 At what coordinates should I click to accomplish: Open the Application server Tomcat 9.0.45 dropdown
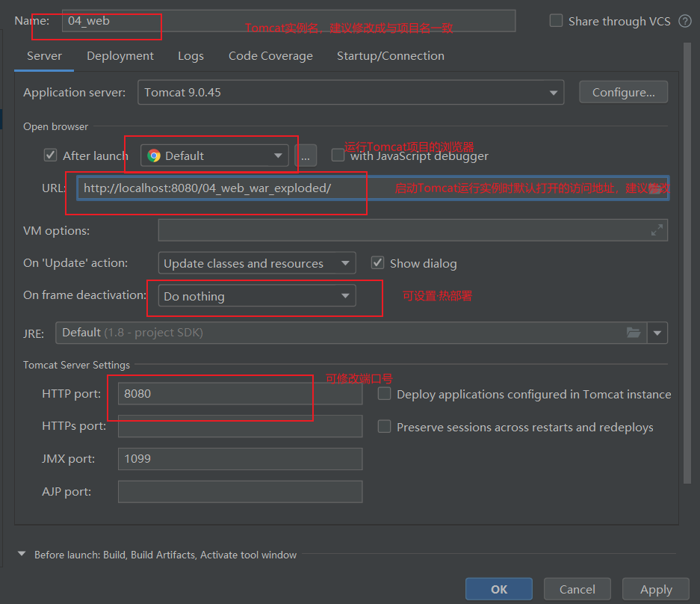point(351,93)
